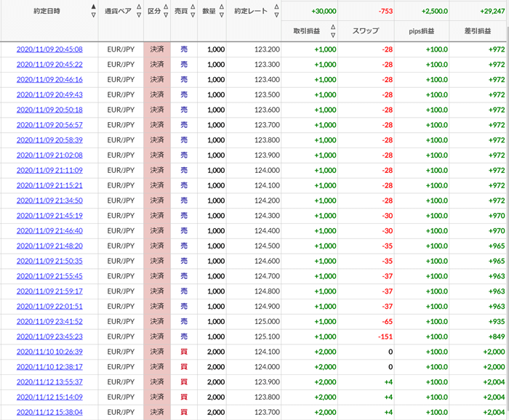
Task: Click the 差引損益 column header
Action: pos(478,31)
